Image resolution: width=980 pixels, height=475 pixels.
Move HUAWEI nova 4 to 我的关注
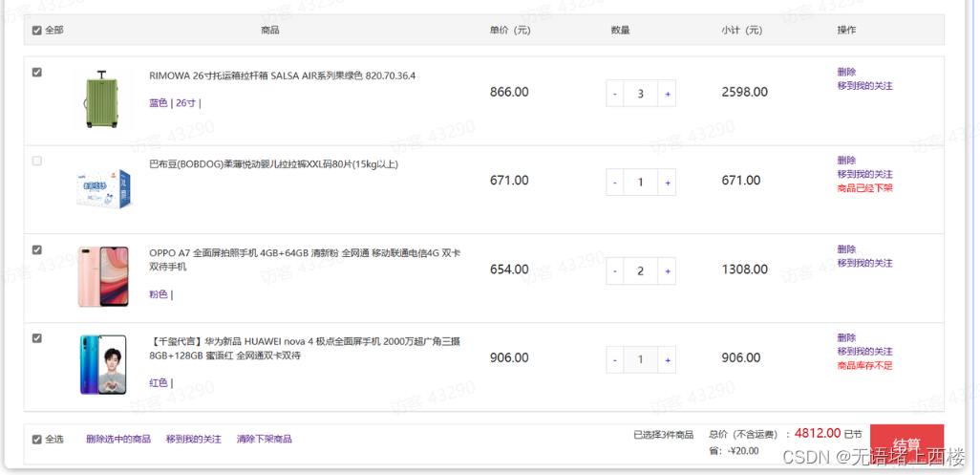(x=865, y=352)
